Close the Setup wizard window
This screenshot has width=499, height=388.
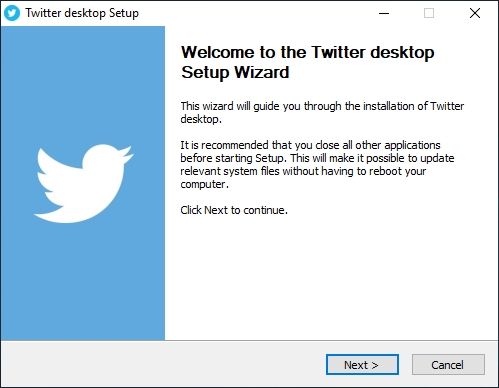coord(475,13)
